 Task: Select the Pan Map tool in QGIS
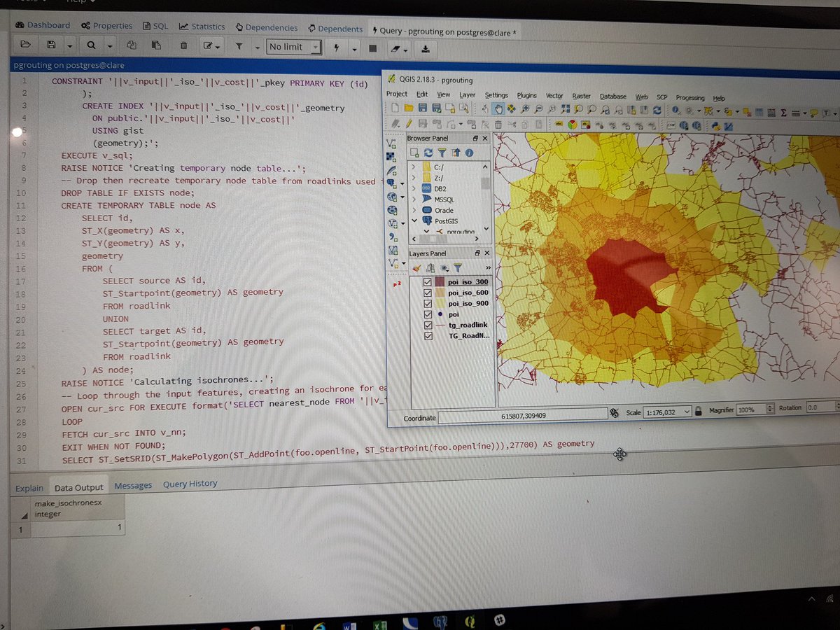pyautogui.click(x=498, y=108)
